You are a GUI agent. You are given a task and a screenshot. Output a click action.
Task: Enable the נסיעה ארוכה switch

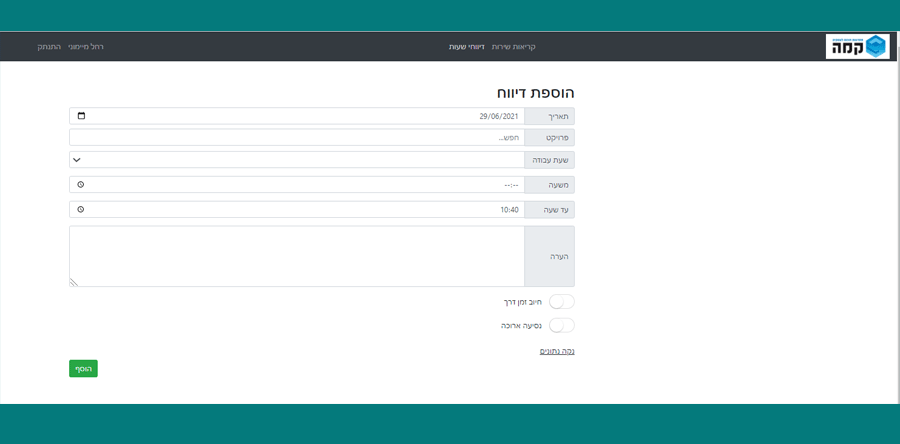pyautogui.click(x=562, y=325)
